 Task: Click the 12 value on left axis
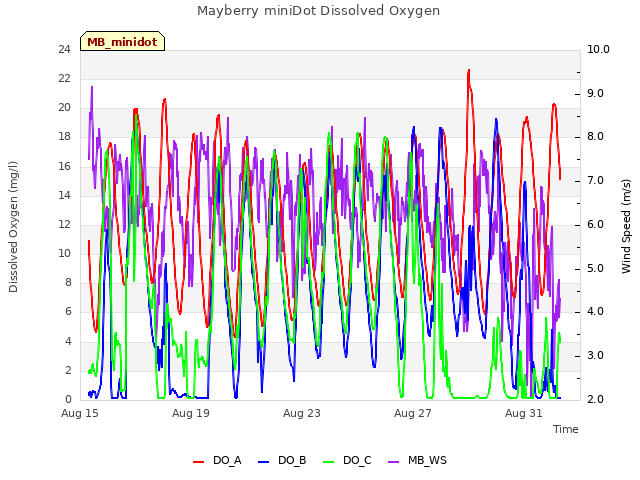pyautogui.click(x=64, y=224)
